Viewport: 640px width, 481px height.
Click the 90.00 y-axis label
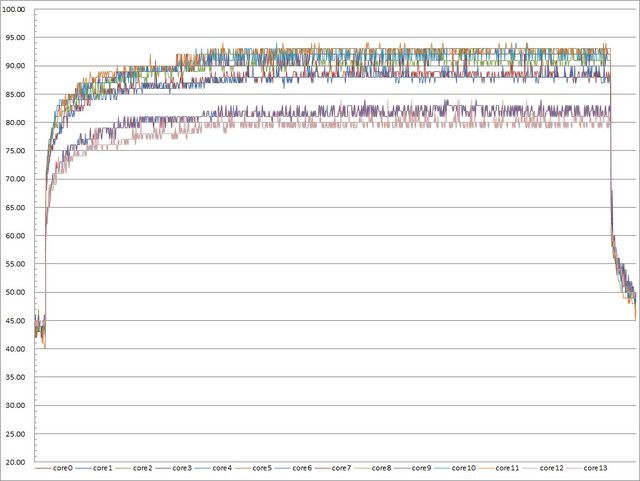click(18, 66)
